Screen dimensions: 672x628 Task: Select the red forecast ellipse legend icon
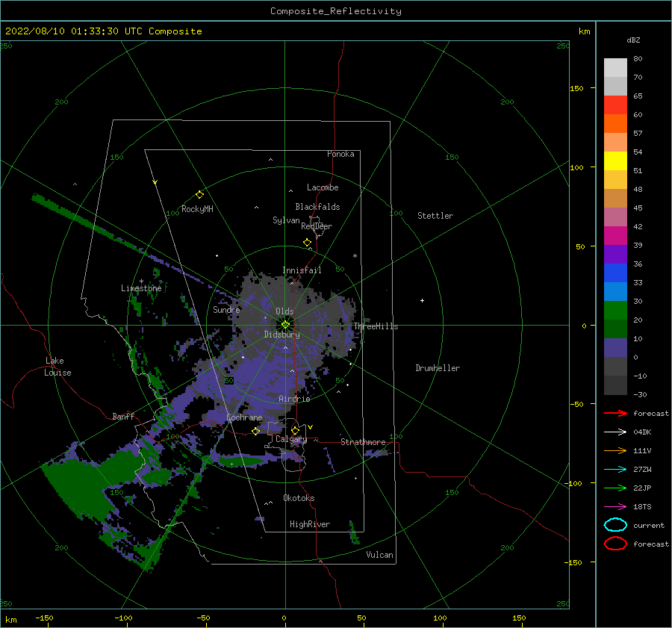[x=615, y=544]
